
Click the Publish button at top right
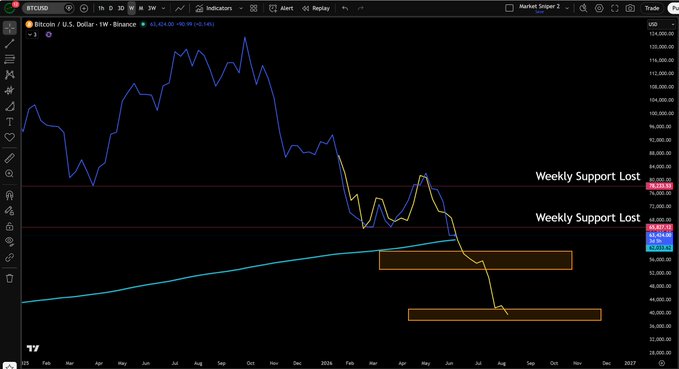[x=674, y=8]
